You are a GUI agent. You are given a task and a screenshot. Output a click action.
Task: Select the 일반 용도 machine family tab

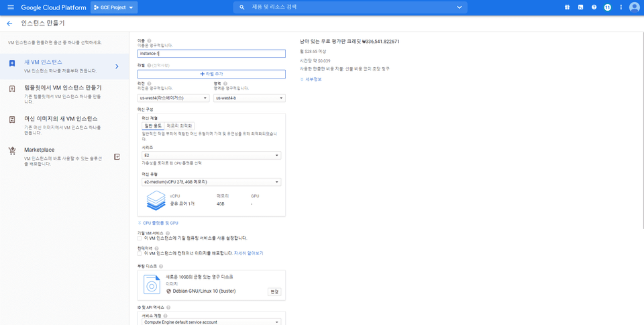[153, 126]
